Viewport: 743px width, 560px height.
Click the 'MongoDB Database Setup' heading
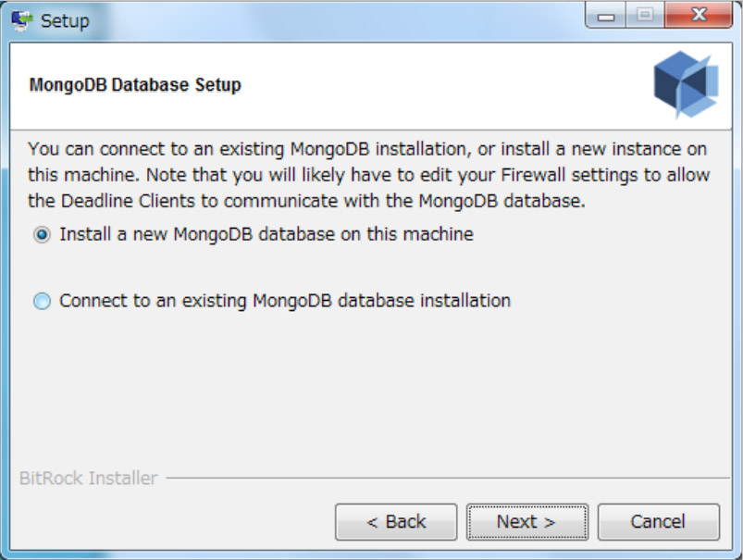[x=135, y=85]
